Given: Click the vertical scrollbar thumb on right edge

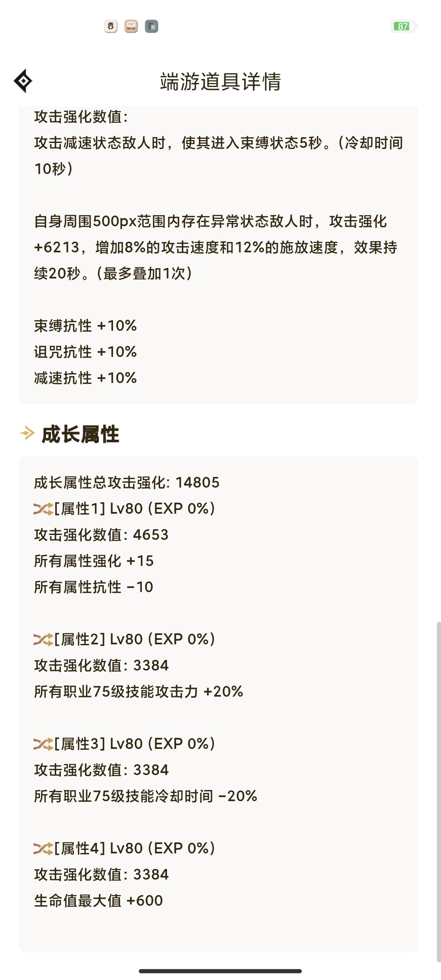Looking at the screenshot, I should tap(439, 792).
